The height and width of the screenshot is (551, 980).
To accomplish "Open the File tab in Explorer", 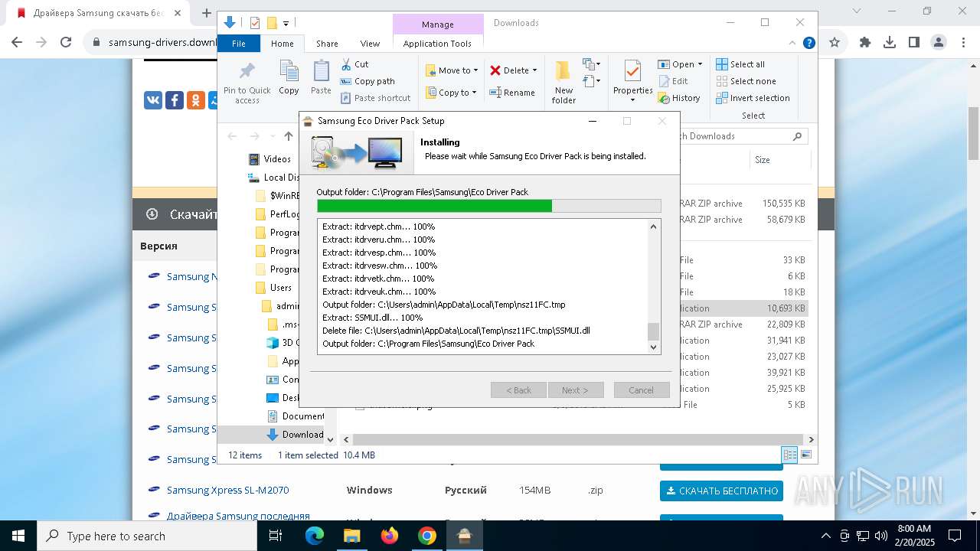I will pyautogui.click(x=239, y=44).
